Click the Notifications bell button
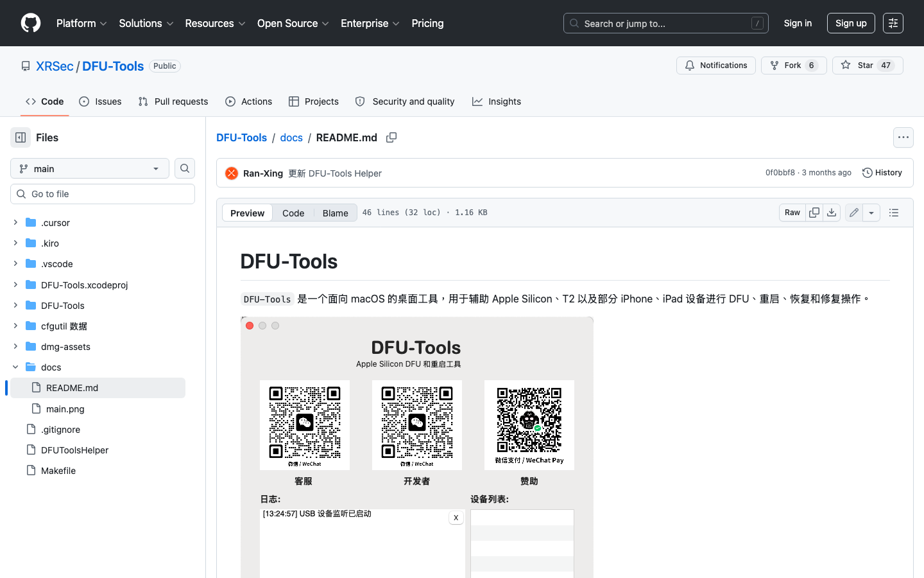The height and width of the screenshot is (578, 924). (x=716, y=66)
